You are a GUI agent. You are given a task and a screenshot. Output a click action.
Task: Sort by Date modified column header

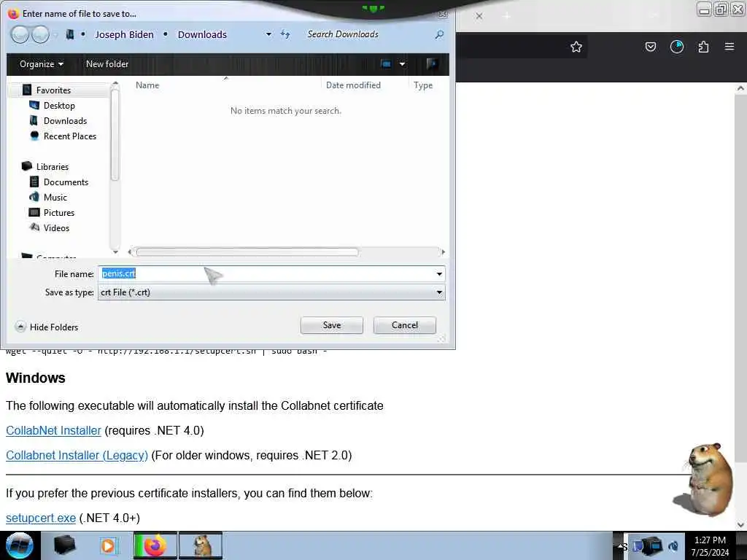353,85
